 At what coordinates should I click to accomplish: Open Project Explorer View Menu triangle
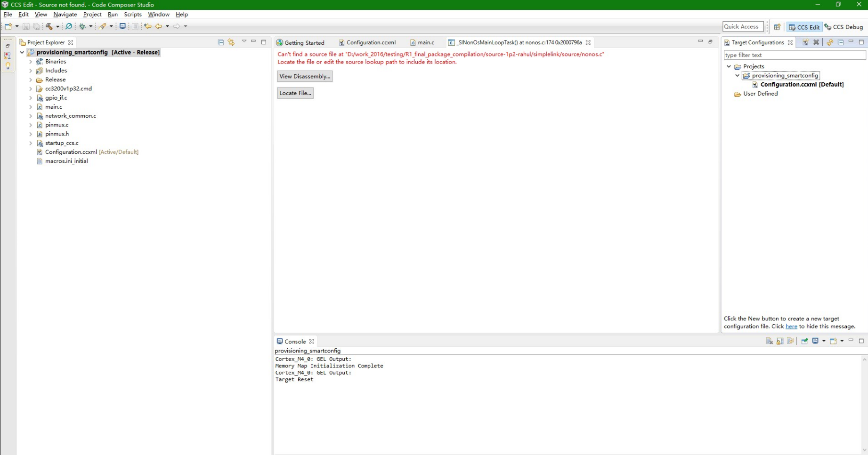point(244,41)
